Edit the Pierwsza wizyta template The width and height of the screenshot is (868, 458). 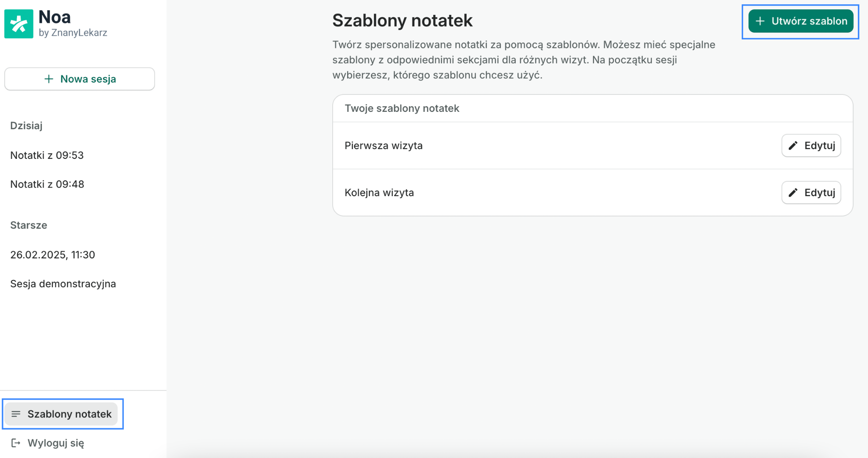811,145
